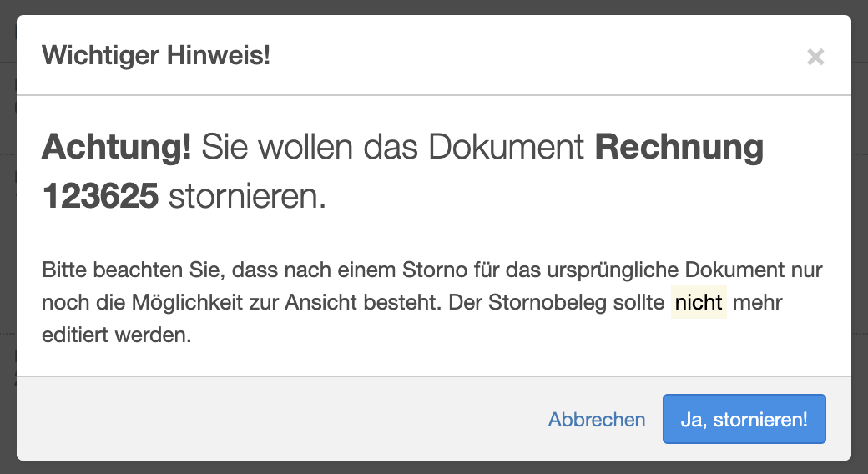Confirm with Ja, stornieren! button
Viewport: 868px width, 474px height.
(744, 419)
